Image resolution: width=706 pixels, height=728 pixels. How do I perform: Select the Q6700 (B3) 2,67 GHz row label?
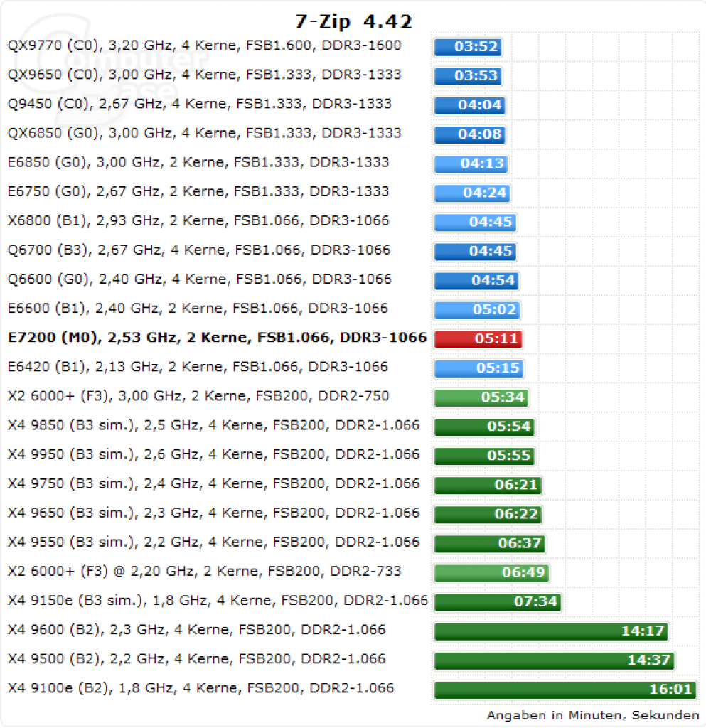pos(198,250)
